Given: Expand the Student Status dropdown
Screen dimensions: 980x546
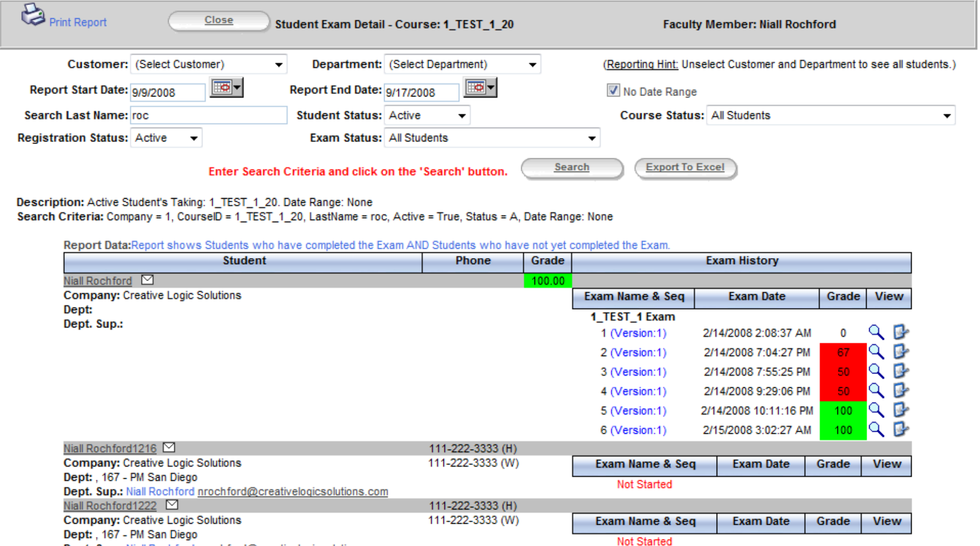Looking at the screenshot, I should [427, 115].
